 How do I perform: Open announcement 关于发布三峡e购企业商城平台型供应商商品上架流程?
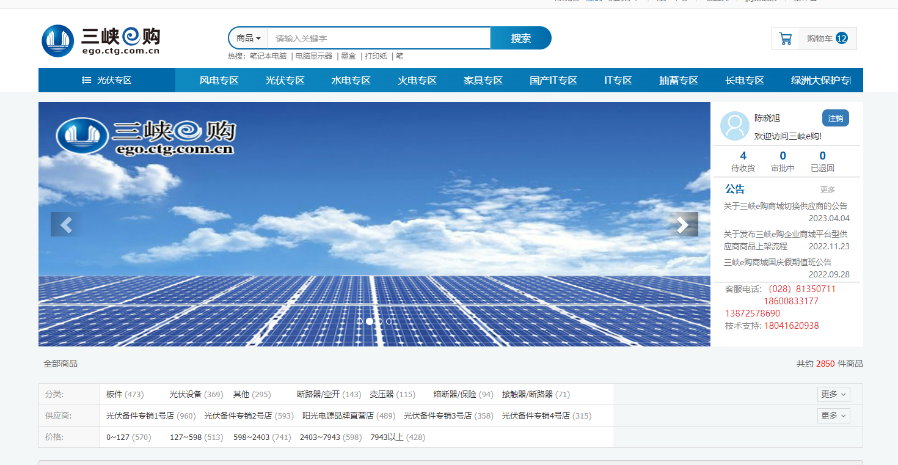point(785,240)
